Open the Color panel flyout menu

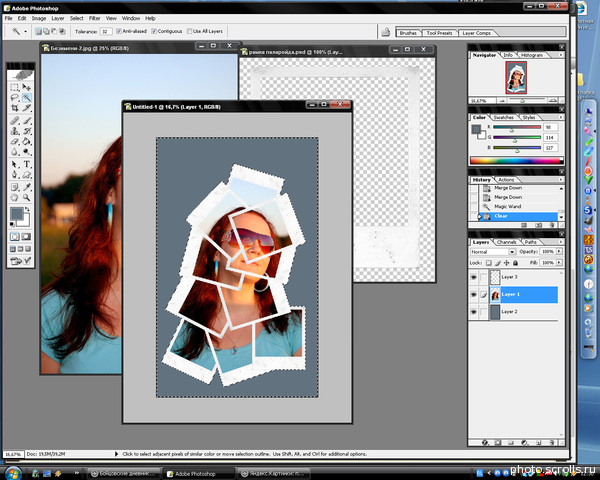(x=561, y=117)
